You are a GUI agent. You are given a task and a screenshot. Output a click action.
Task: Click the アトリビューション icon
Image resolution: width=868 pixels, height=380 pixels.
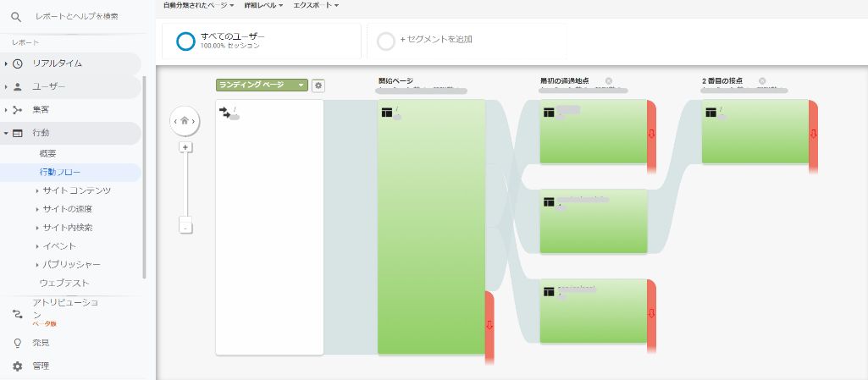[18, 314]
